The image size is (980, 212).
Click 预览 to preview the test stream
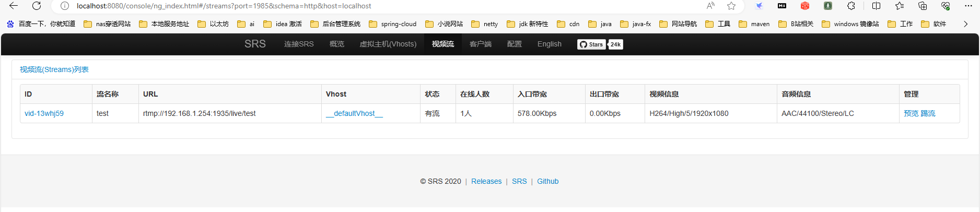click(x=911, y=113)
